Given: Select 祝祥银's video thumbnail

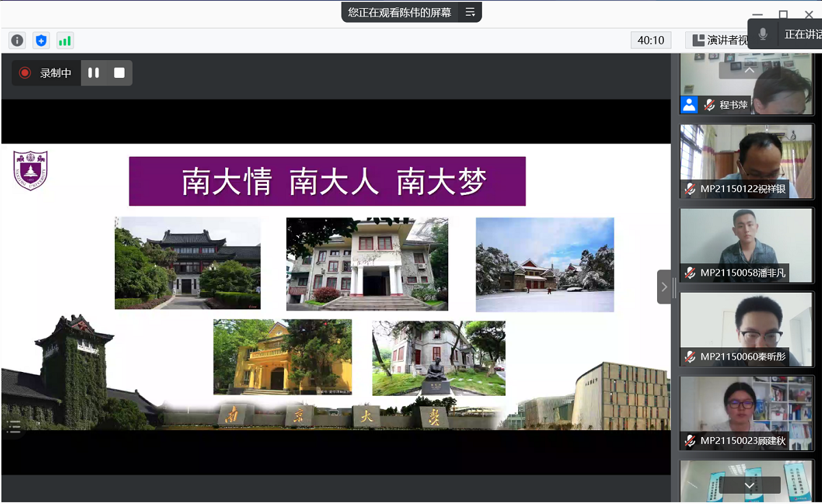Looking at the screenshot, I should (747, 161).
